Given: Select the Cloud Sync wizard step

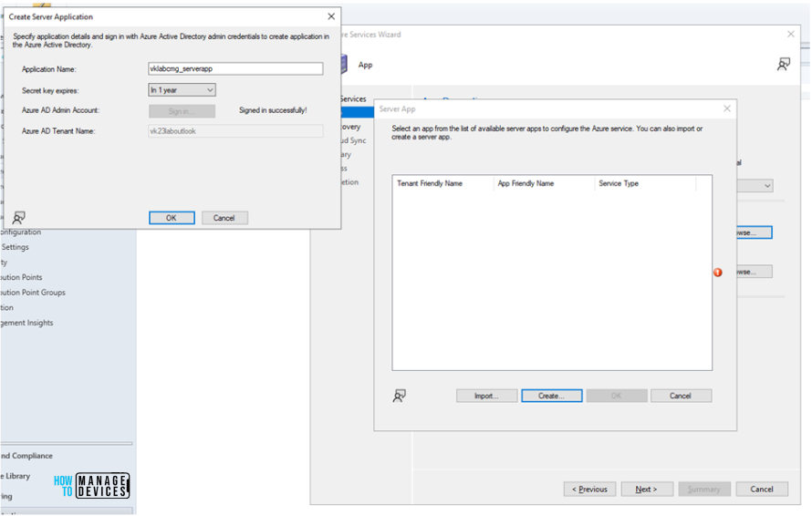Looking at the screenshot, I should [353, 140].
